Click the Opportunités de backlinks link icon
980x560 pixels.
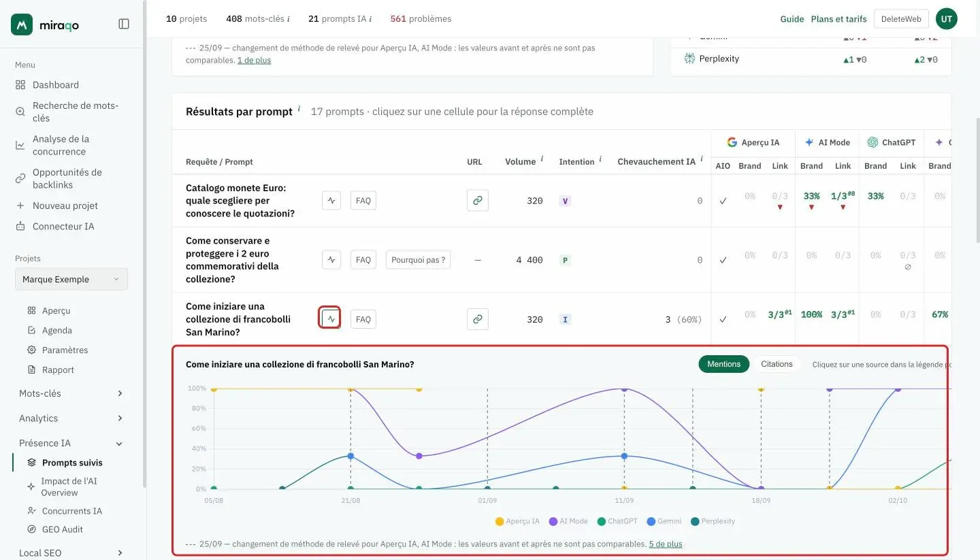[x=20, y=178]
